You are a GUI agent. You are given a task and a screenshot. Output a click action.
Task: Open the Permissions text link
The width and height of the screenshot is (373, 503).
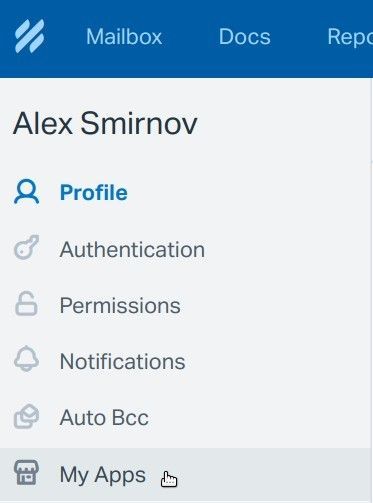[120, 305]
